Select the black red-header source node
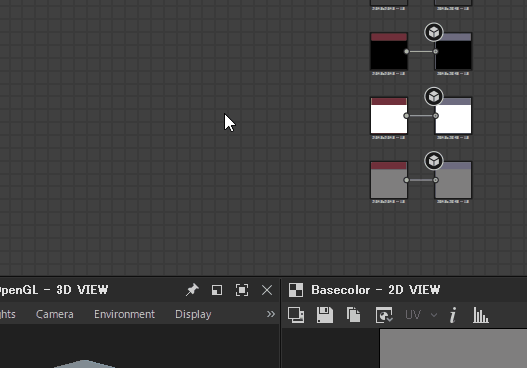 point(389,51)
